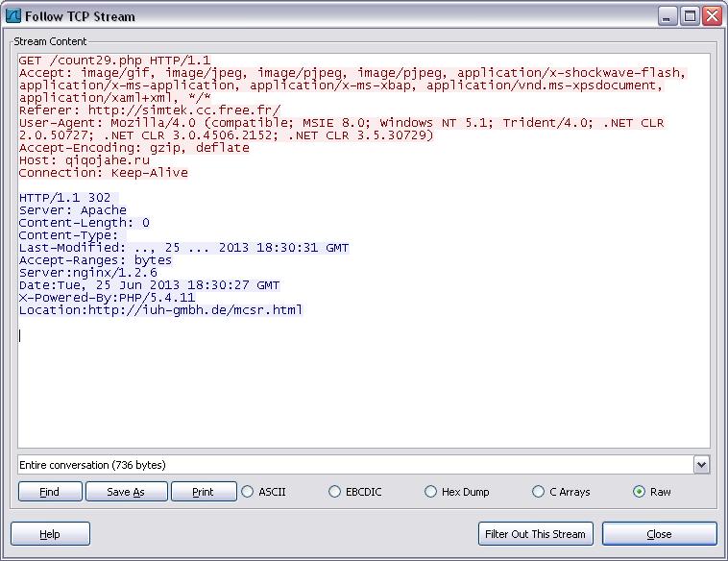
Task: Click the Wireshark icon in title bar
Action: pyautogui.click(x=13, y=16)
